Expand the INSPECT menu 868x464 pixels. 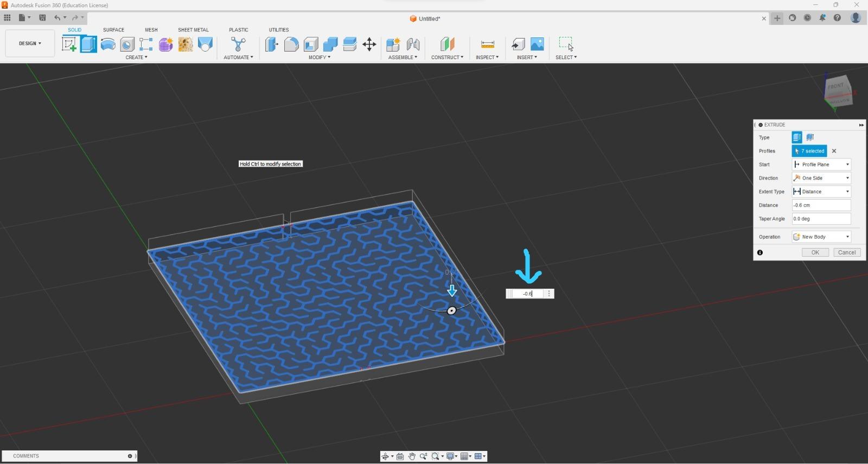click(487, 57)
